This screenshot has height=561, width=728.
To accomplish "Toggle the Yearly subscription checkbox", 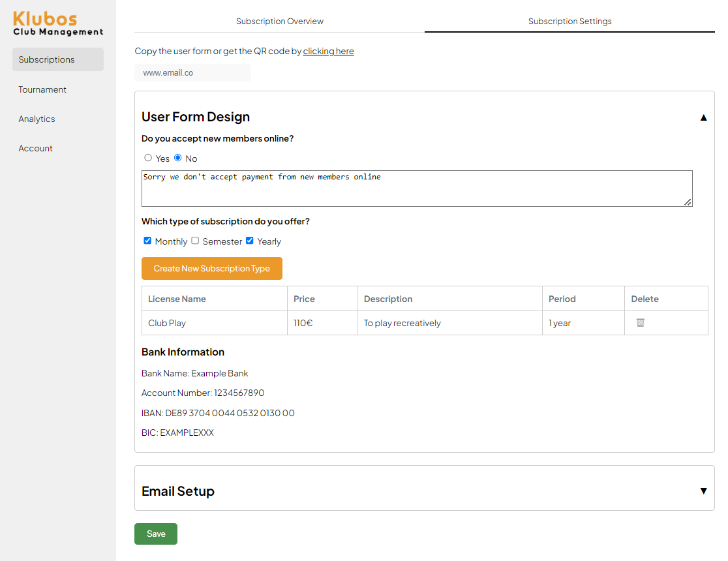I will tap(249, 241).
